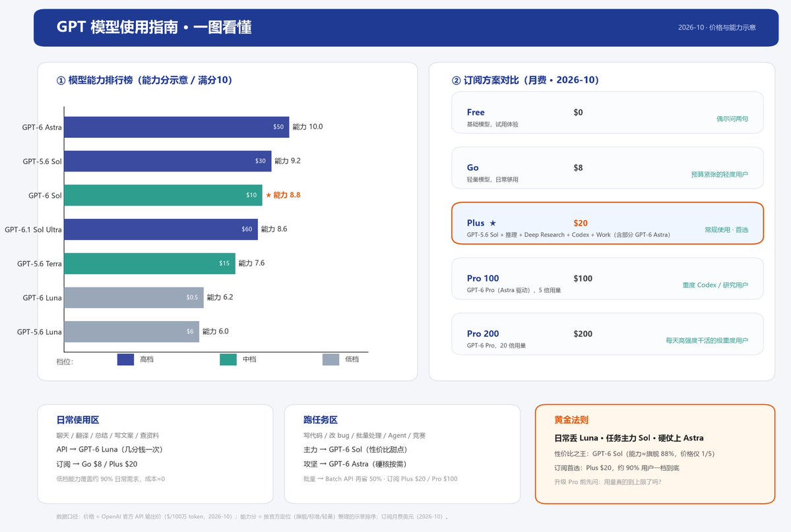791x532 pixels.
Task: Click the 能力 9.2 score label
Action: [x=288, y=161]
